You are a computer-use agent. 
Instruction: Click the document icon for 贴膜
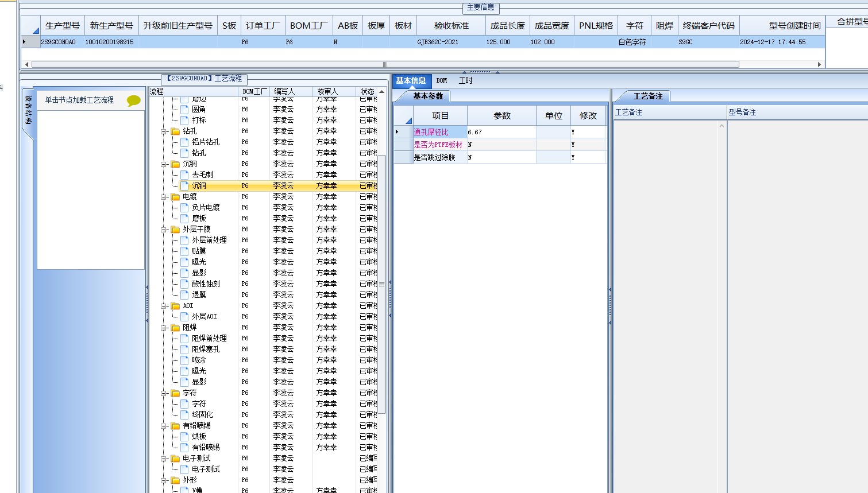pos(184,251)
